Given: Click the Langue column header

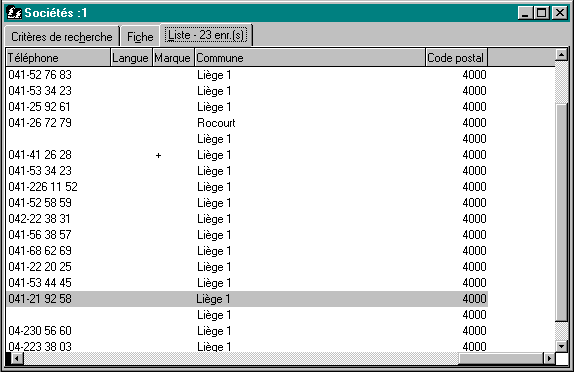Looking at the screenshot, I should tap(131, 58).
